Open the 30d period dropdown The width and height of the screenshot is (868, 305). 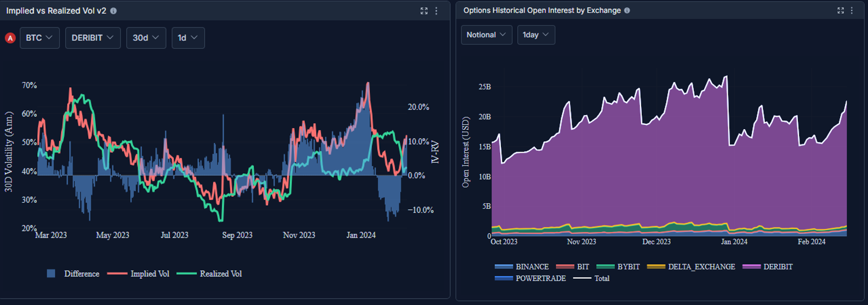[146, 38]
